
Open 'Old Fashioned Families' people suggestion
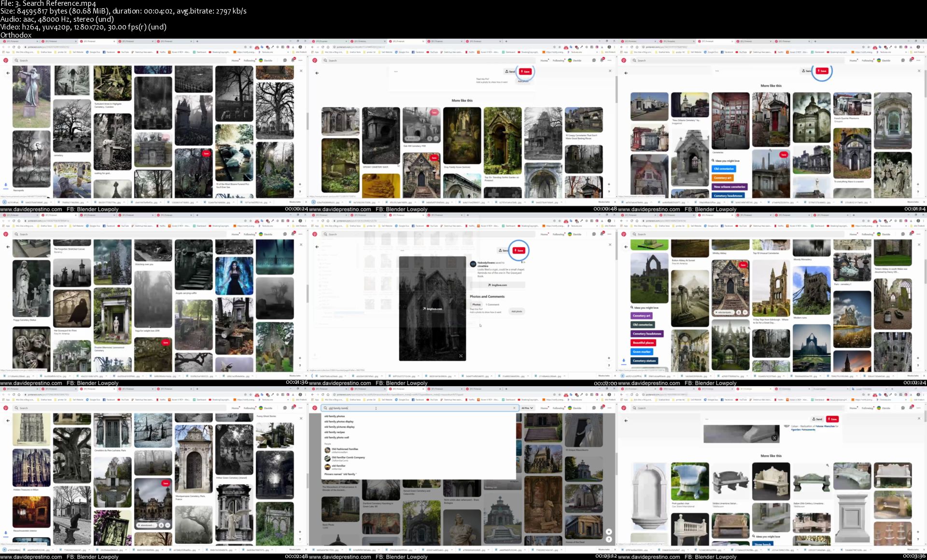[344, 449]
